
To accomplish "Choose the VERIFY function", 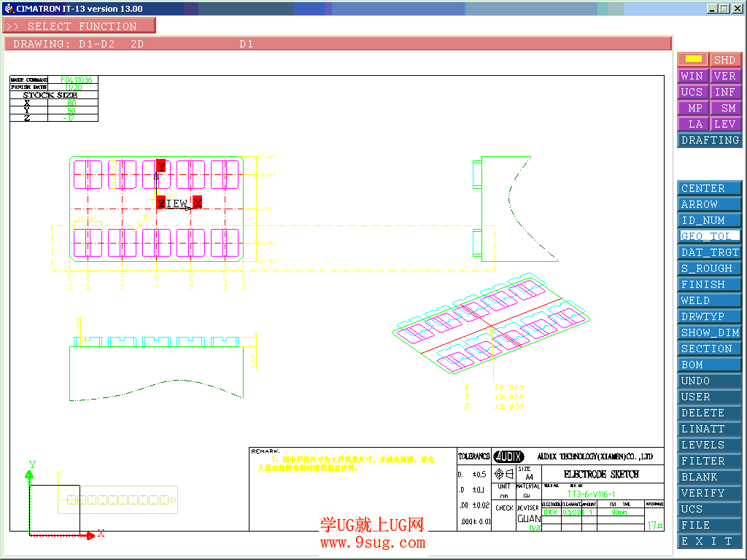I will [x=710, y=493].
